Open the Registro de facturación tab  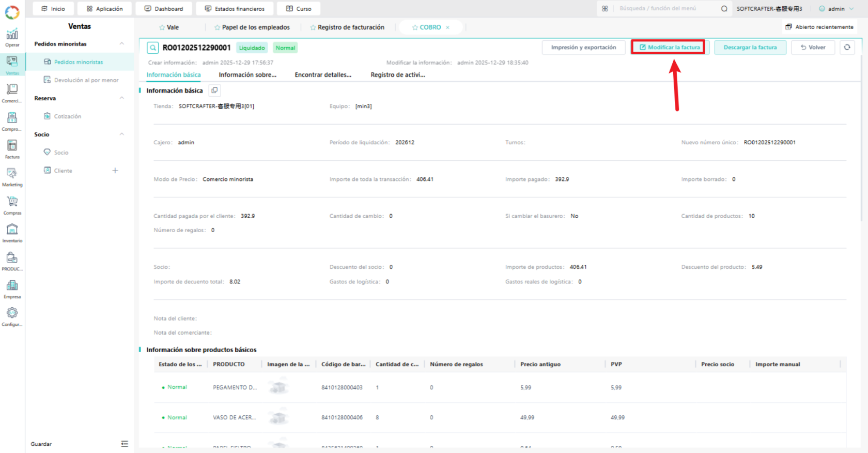[347, 27]
